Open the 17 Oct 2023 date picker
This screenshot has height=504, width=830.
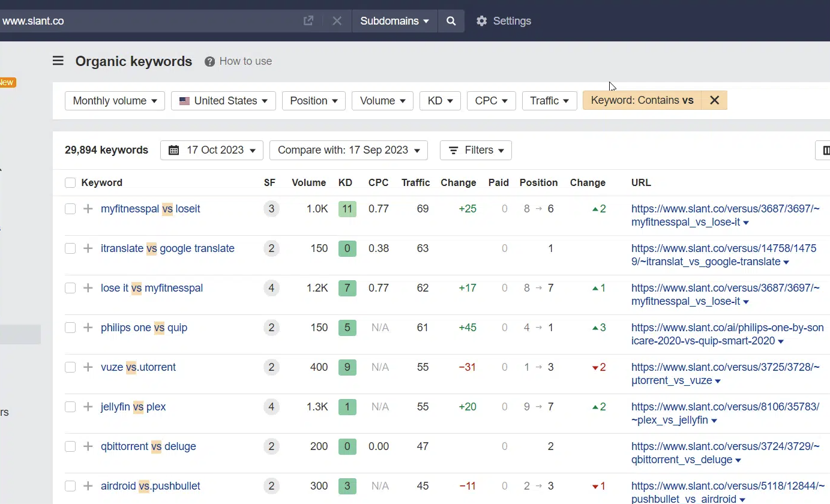tap(212, 150)
